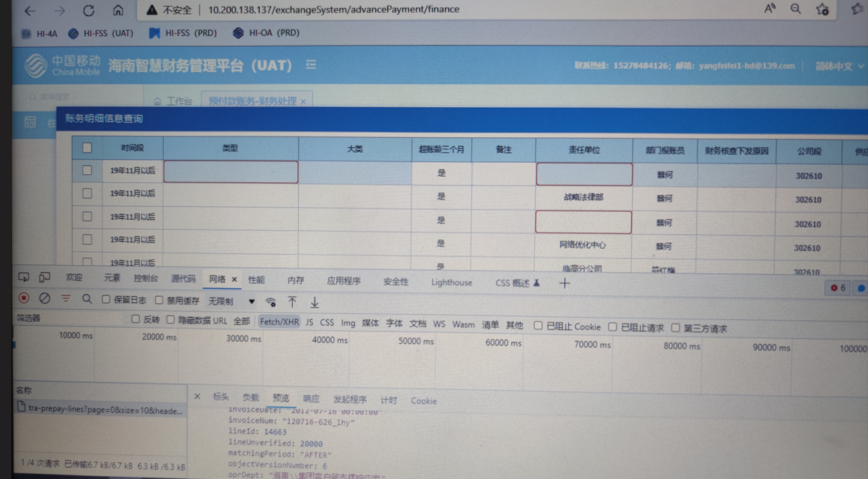Click the DevTools inspect element icon
Viewport: 868px width, 479px height.
24,277
